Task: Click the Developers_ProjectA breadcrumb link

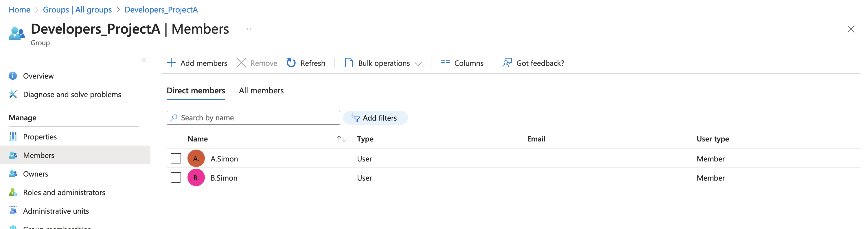Action: 161,10
